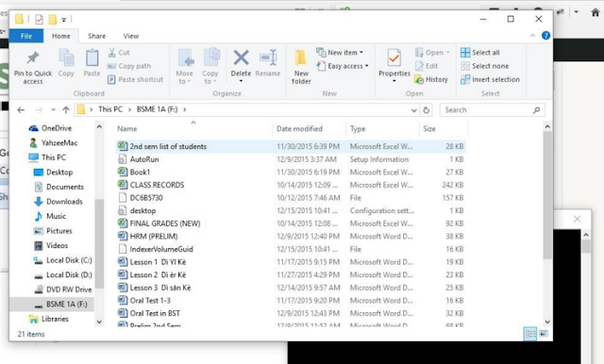The width and height of the screenshot is (604, 364).
Task: Open recent locations dropdown arrow
Action: click(x=53, y=110)
